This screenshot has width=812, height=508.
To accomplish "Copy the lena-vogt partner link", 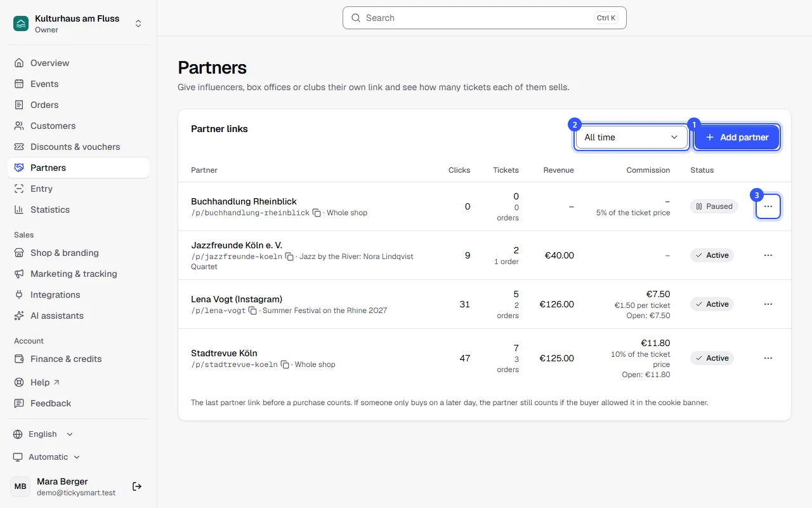I will 252,311.
